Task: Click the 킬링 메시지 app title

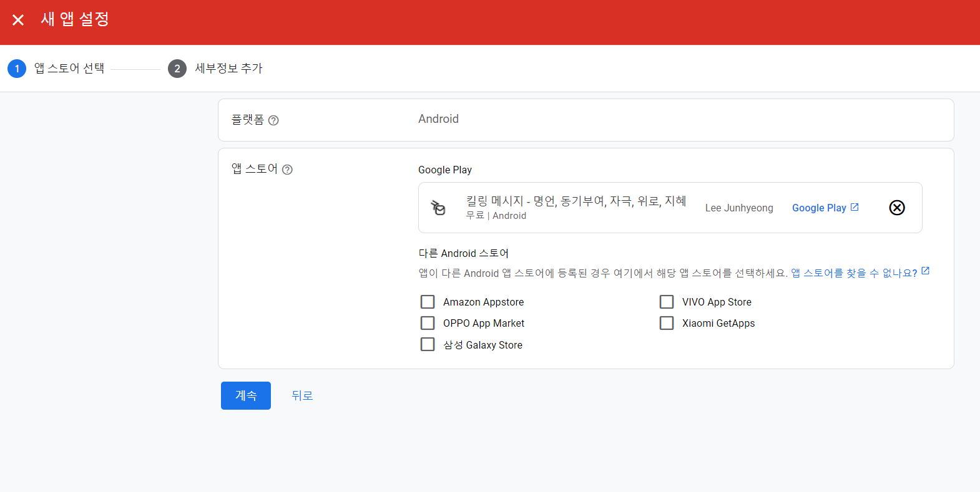Action: (576, 201)
